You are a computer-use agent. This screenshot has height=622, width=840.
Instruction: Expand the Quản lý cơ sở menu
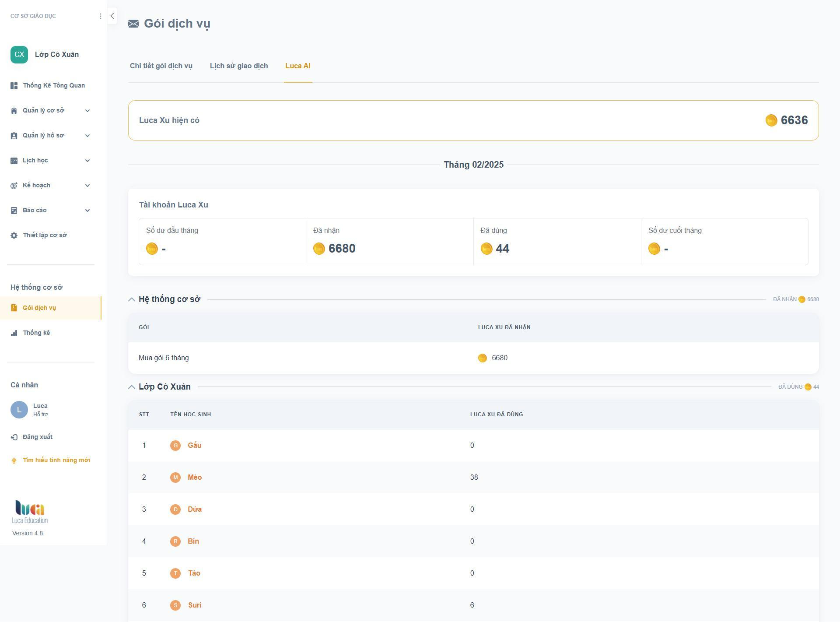(44, 111)
